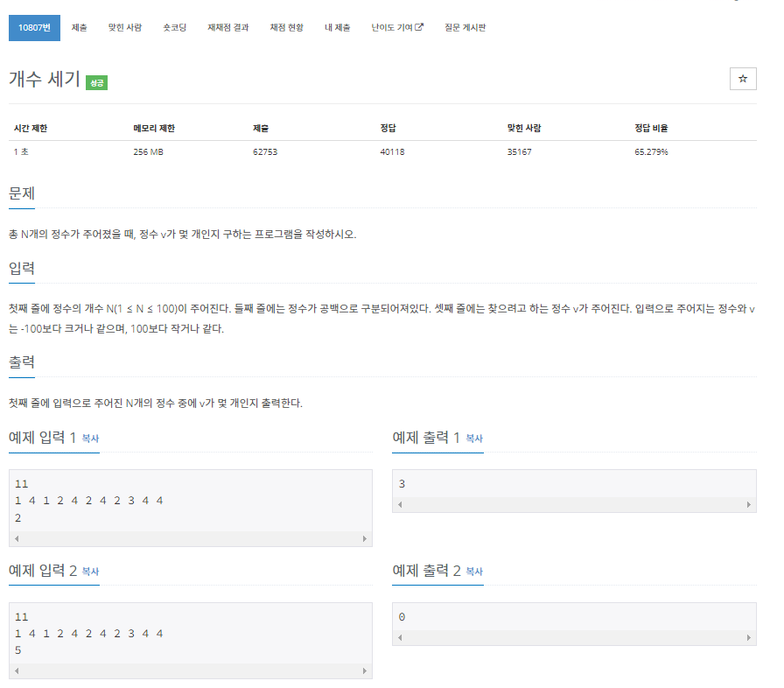Click the 예제 출력 2 heading
This screenshot has height=688, width=784.
pos(426,571)
